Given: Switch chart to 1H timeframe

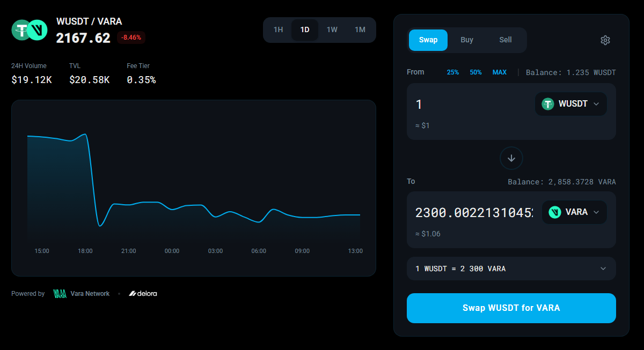Looking at the screenshot, I should 278,30.
